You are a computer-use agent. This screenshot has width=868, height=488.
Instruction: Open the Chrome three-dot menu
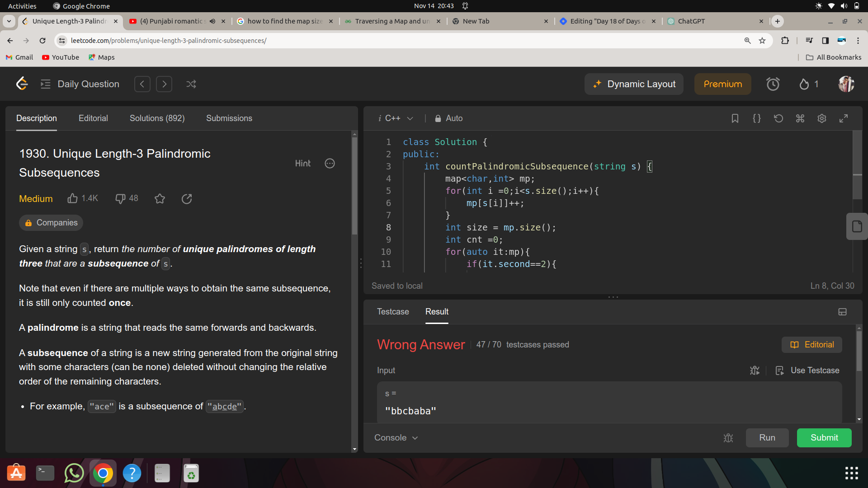[x=858, y=41]
